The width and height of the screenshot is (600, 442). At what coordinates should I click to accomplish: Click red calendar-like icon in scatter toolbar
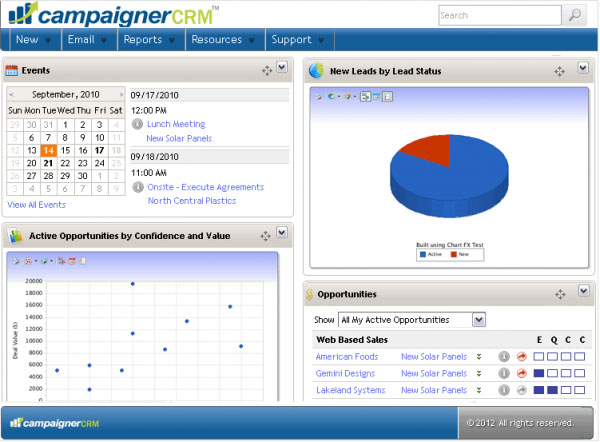click(x=72, y=261)
